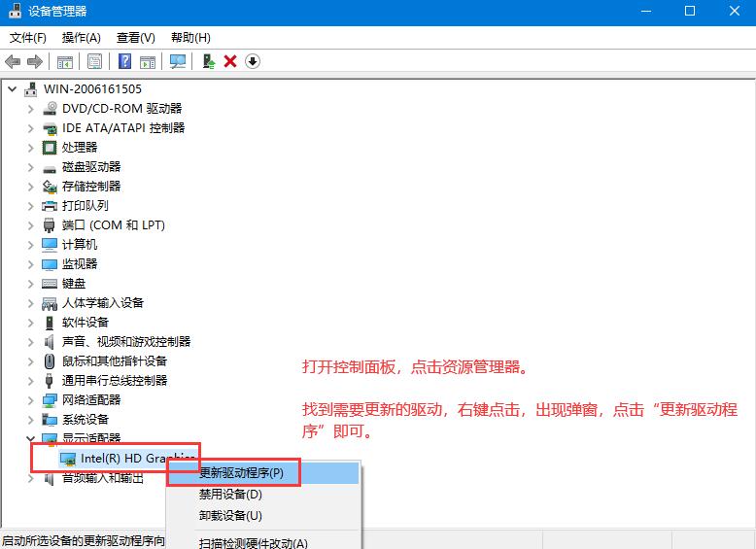This screenshot has width=756, height=549.
Task: Click the computer icon beside WIN-2006161505
Action: (x=31, y=89)
